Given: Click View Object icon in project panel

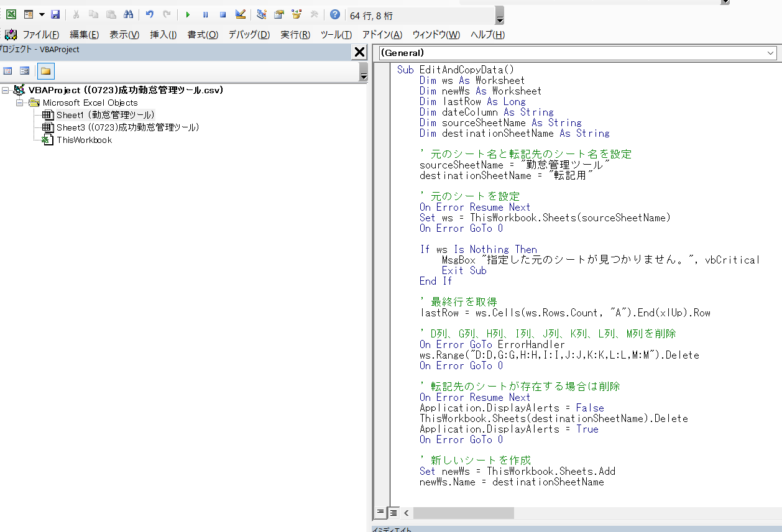Looking at the screenshot, I should pos(25,71).
